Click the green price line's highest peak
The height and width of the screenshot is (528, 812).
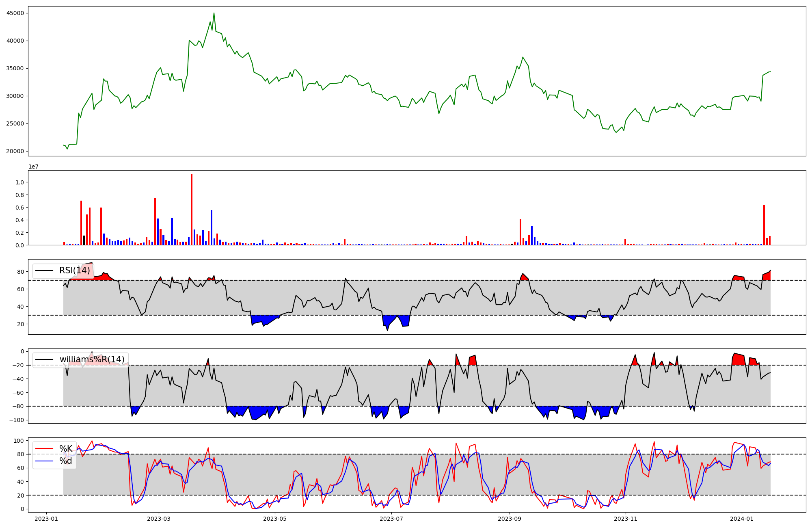214,13
